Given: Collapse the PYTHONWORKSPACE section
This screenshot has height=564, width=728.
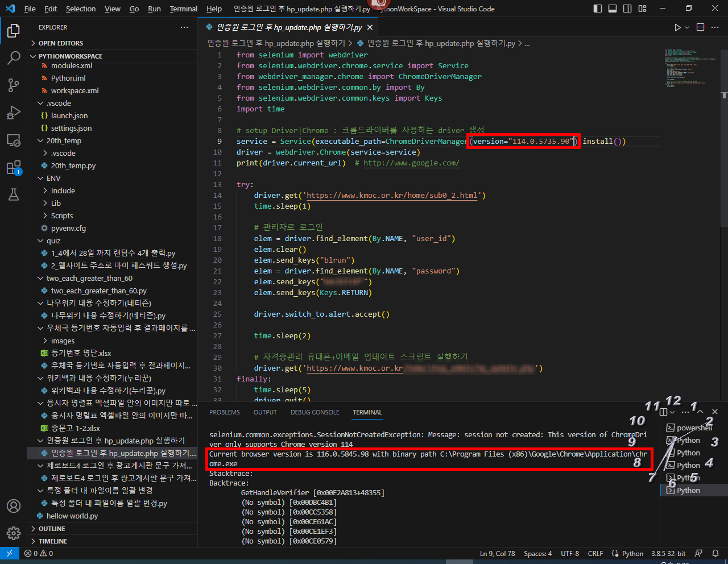Looking at the screenshot, I should tap(112, 56).
